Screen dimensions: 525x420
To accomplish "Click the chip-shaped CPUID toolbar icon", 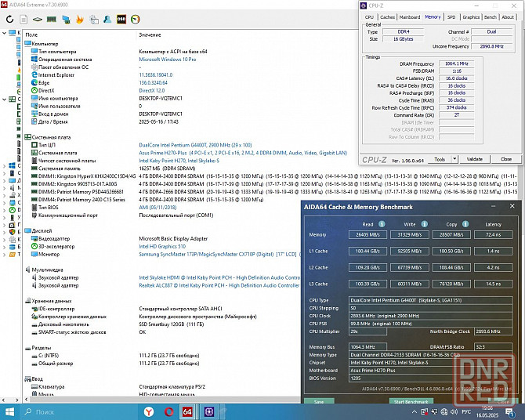I will pos(37,20).
